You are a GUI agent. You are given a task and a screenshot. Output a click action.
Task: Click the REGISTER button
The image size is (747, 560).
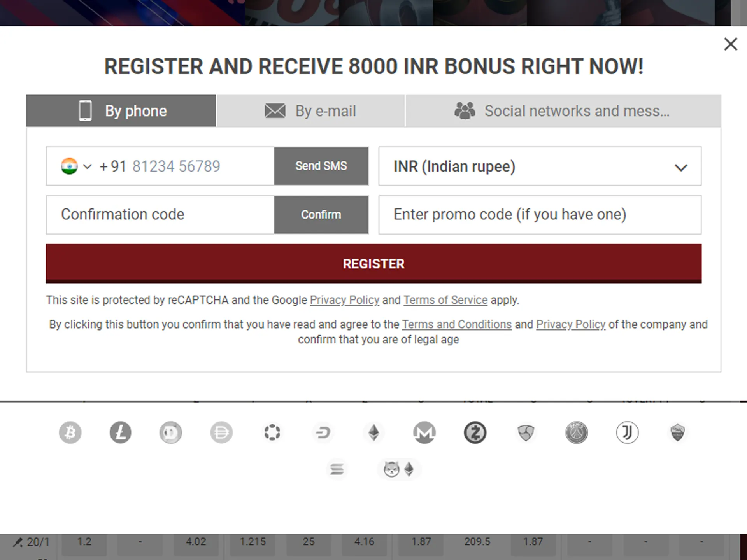pyautogui.click(x=373, y=263)
